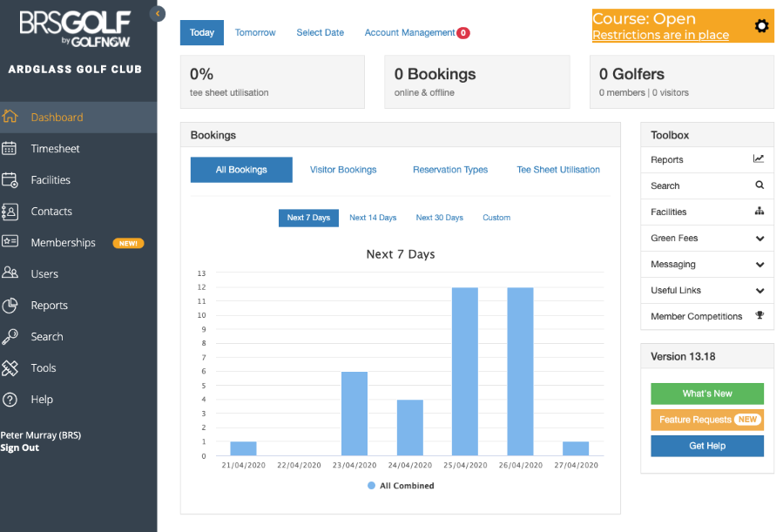The width and height of the screenshot is (783, 532).
Task: Collapse the sidebar with the arrow button
Action: click(x=158, y=13)
